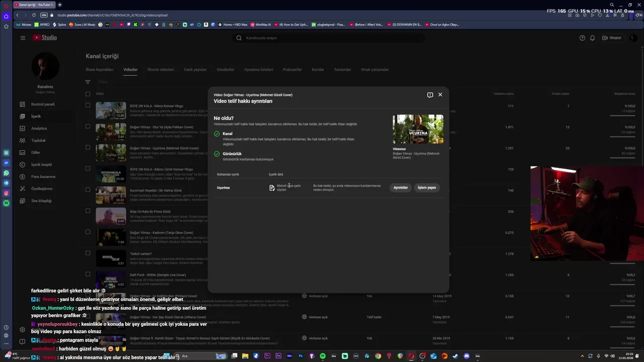
Task: Open the Suno AI Music bookmark
Action: click(x=83, y=25)
